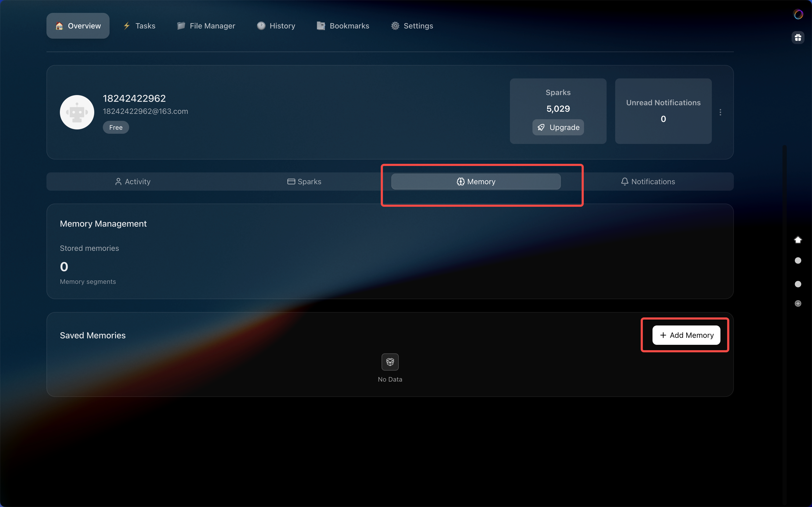Click the Upgrade rocket button
Viewport: 812px width, 507px height.
[x=558, y=127]
